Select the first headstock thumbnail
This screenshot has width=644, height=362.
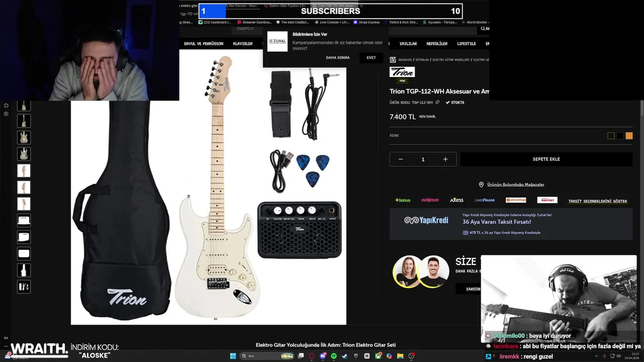tap(24, 171)
